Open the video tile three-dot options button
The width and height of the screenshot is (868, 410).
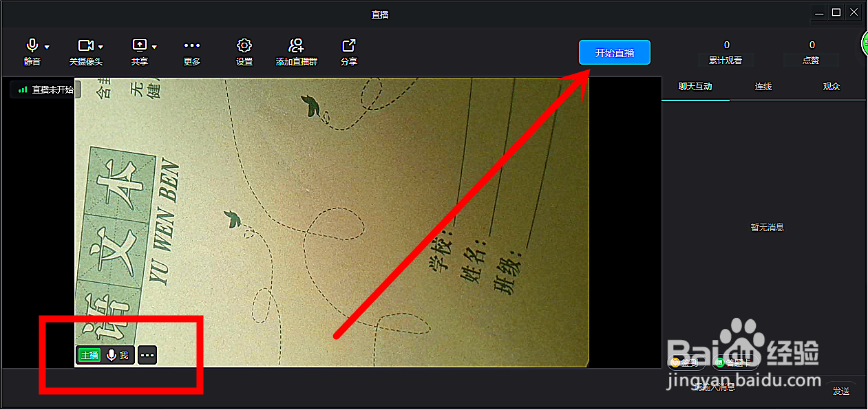click(x=147, y=355)
